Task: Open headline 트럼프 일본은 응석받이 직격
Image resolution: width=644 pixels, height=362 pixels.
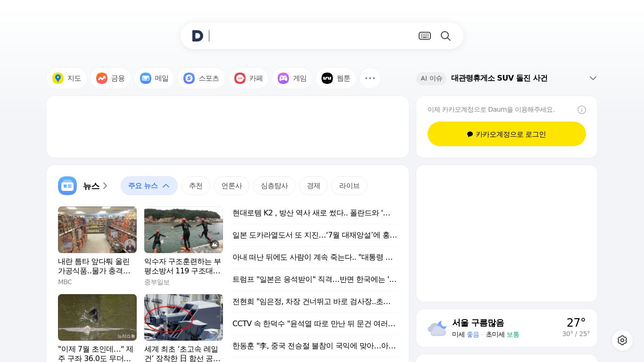Action: [x=315, y=279]
